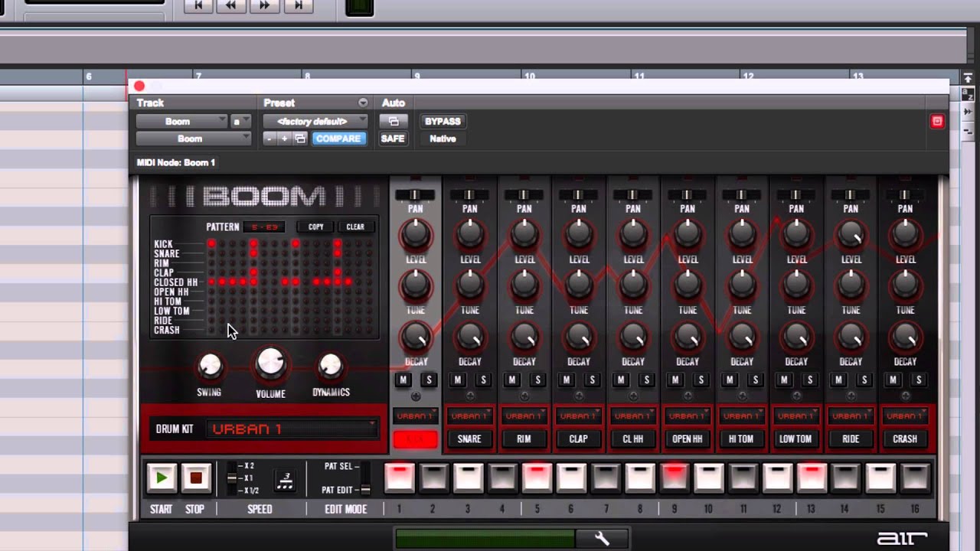Click the BYPASS button
This screenshot has height=551, width=980.
click(443, 121)
